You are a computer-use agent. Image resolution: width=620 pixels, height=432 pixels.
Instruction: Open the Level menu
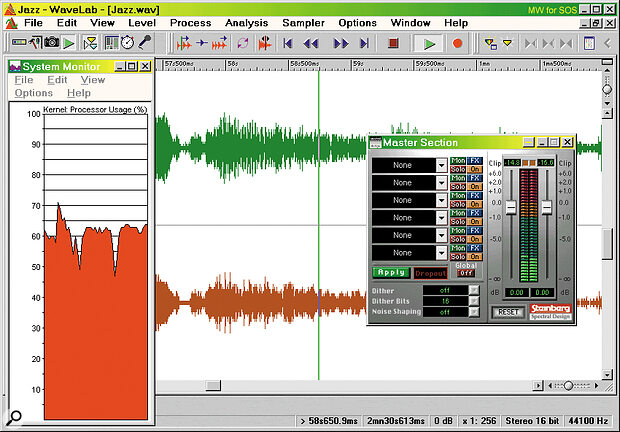[142, 23]
